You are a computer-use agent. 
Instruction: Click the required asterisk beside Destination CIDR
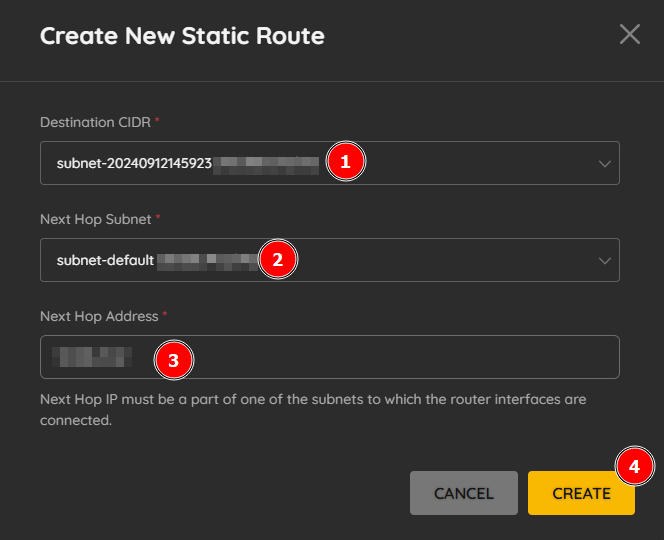click(157, 120)
